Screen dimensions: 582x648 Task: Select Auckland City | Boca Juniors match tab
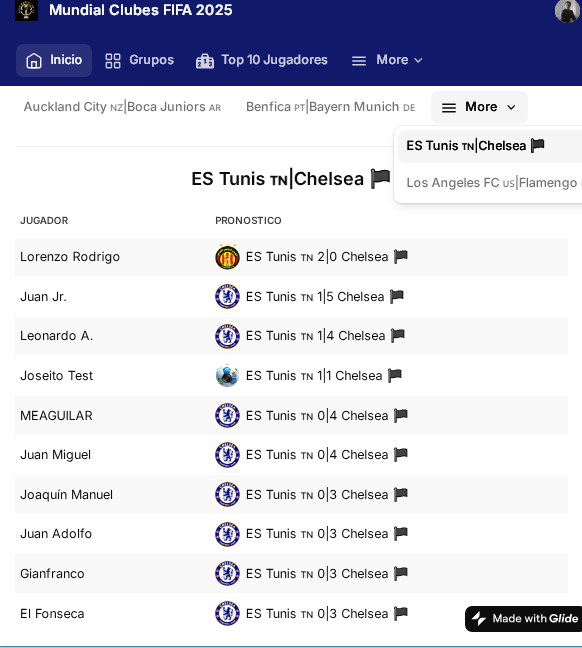122,107
